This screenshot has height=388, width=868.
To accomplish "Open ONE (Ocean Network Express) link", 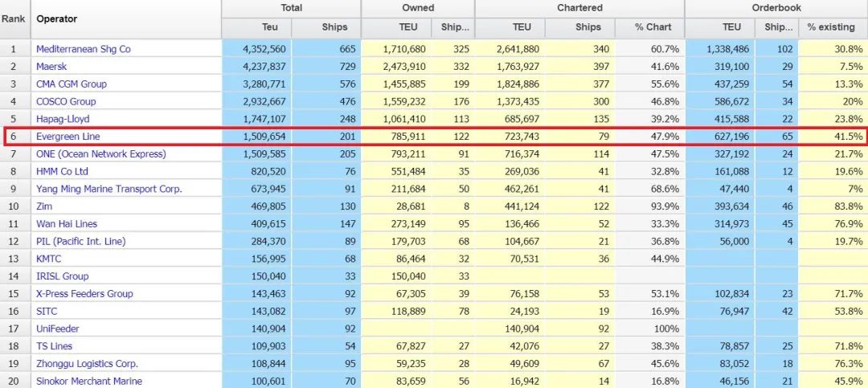I will point(100,154).
